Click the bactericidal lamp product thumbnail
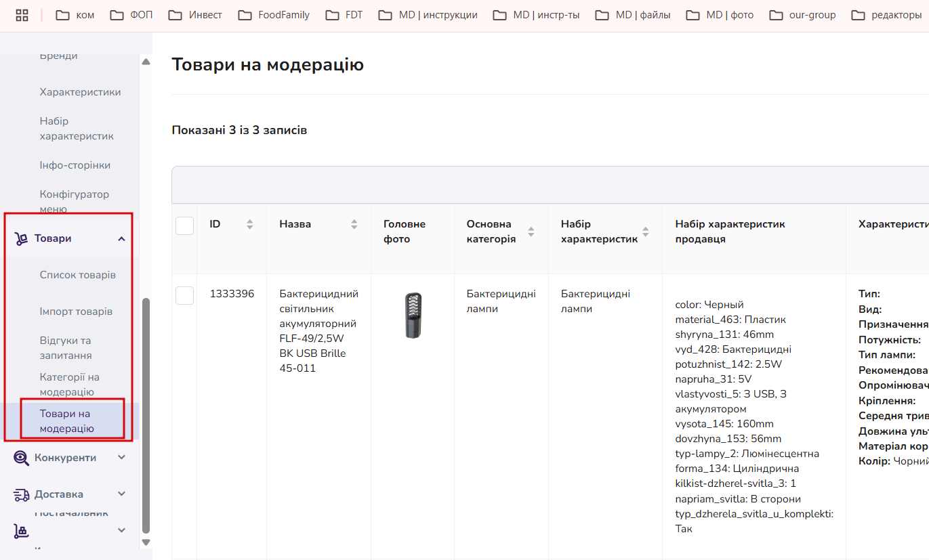The height and width of the screenshot is (560, 929). pos(413,315)
